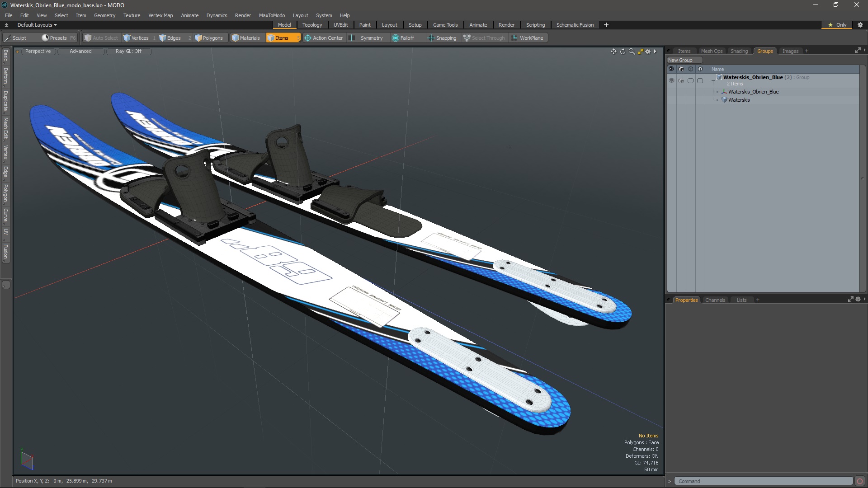Open Perspective view type dropdown
The width and height of the screenshot is (868, 488).
point(38,52)
